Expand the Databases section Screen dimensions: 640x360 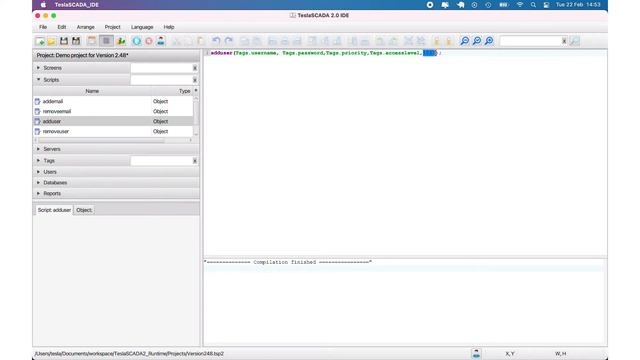click(x=38, y=182)
